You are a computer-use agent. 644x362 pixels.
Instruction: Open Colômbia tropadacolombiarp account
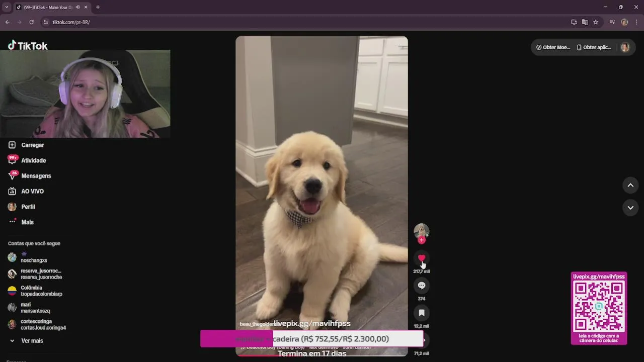point(35,291)
